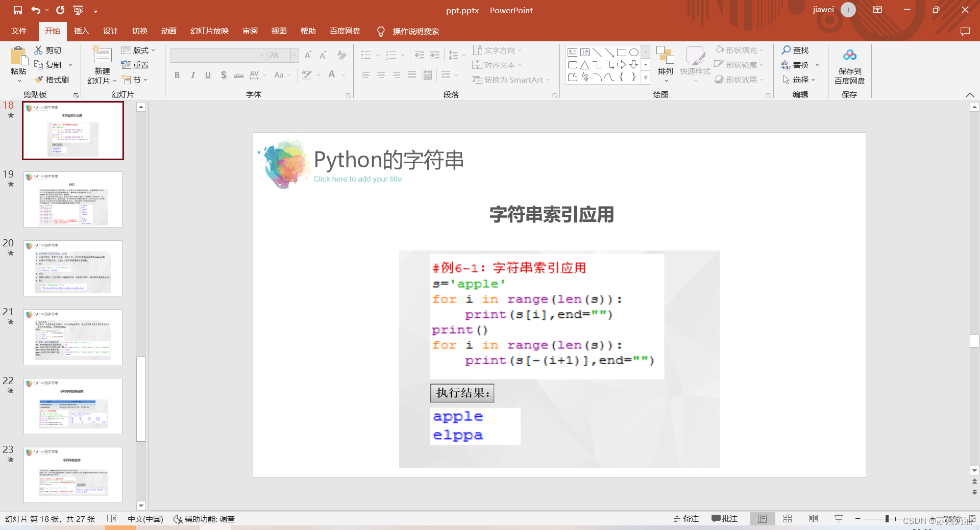Image resolution: width=980 pixels, height=530 pixels.
Task: Toggle italic formatting
Action: pyautogui.click(x=192, y=75)
